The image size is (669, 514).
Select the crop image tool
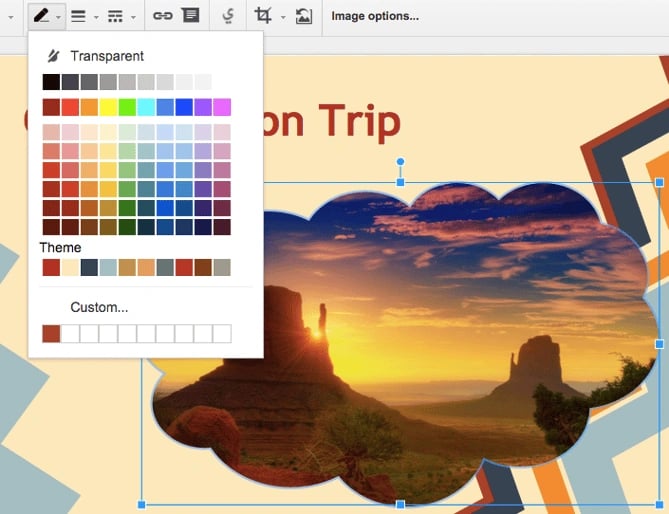tap(263, 16)
